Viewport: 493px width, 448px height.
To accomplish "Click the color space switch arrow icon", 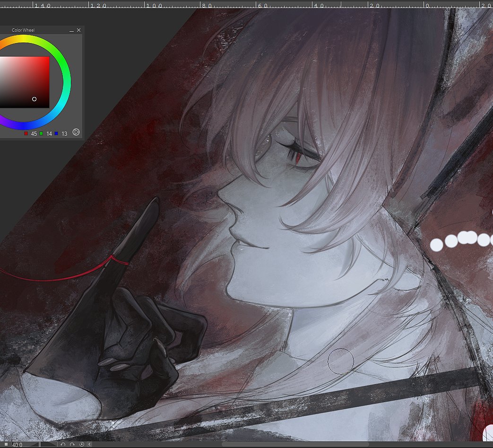I will pyautogui.click(x=76, y=132).
